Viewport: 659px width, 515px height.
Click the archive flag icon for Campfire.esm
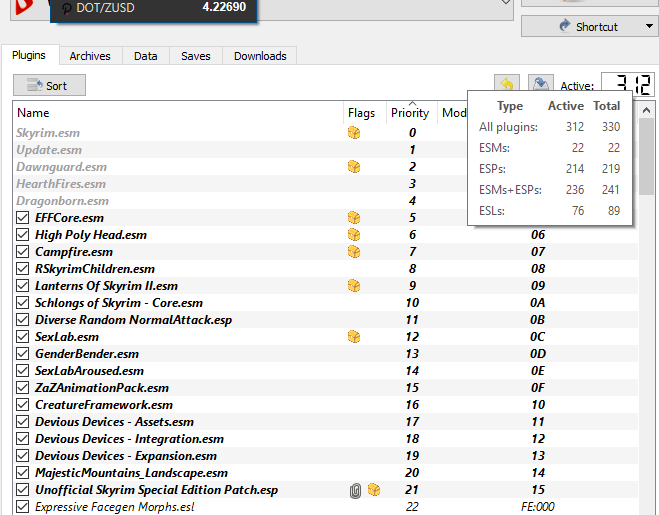pos(354,252)
